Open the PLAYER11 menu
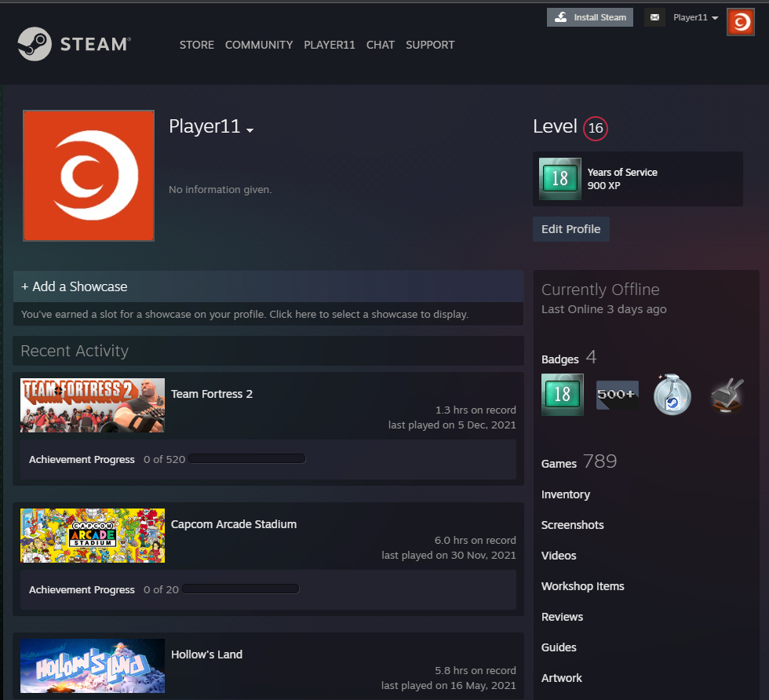769x700 pixels. coord(329,45)
